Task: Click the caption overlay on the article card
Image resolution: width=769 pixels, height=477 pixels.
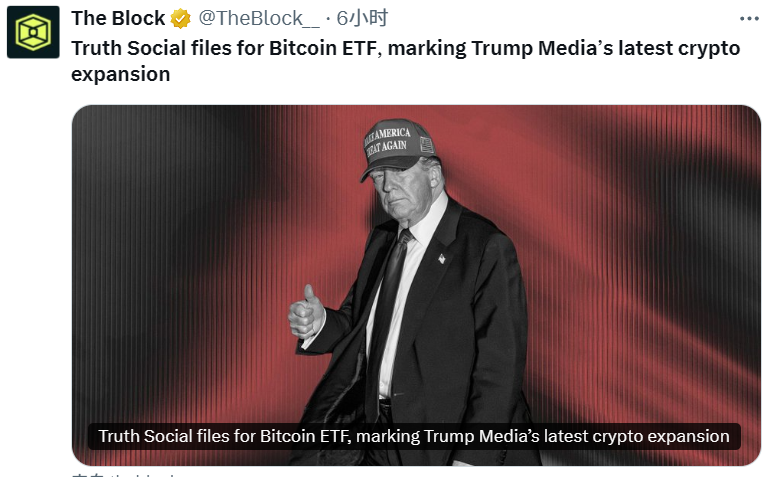Action: [414, 436]
